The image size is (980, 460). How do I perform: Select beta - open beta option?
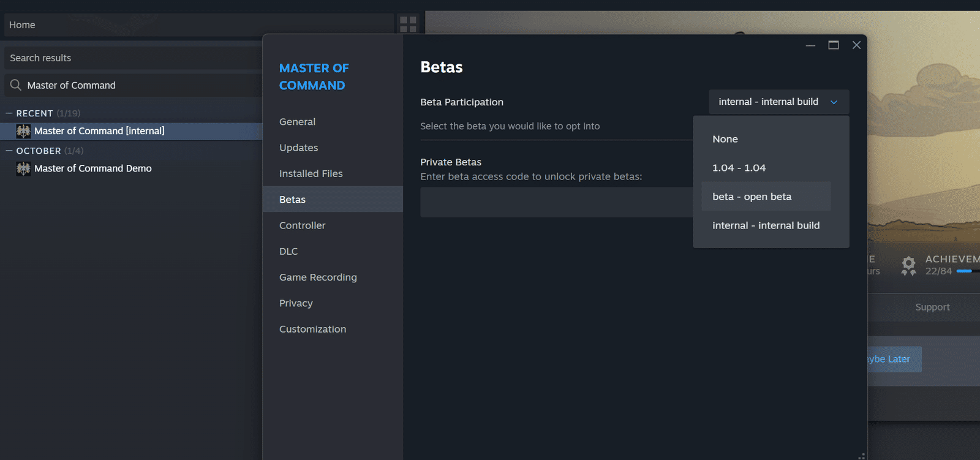coord(766,197)
